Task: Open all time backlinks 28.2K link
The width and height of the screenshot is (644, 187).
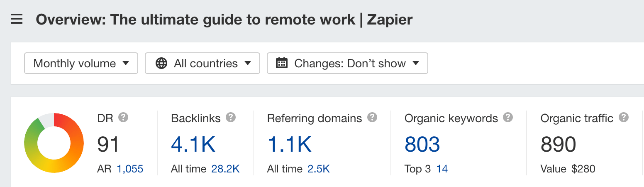Action: (226, 169)
